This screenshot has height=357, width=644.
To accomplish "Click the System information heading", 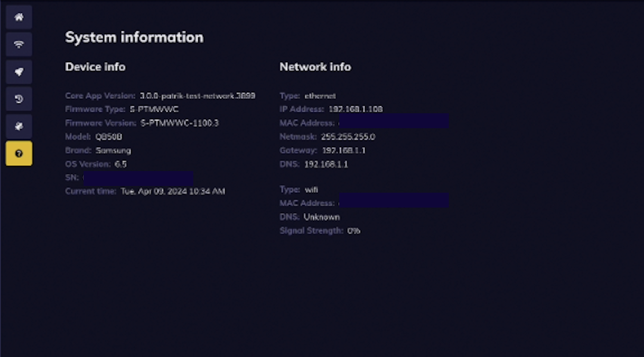I will tap(134, 37).
